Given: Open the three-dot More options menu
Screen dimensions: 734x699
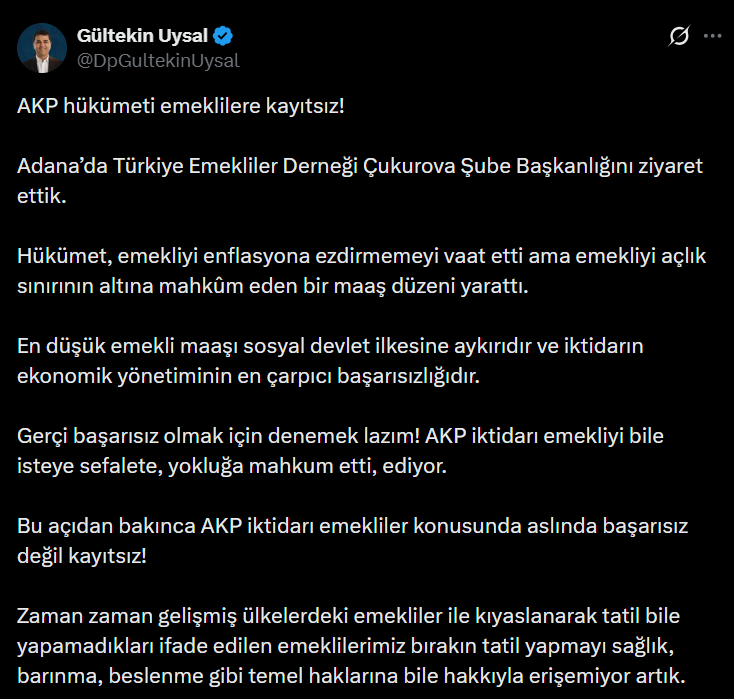Looking at the screenshot, I should pyautogui.click(x=712, y=36).
